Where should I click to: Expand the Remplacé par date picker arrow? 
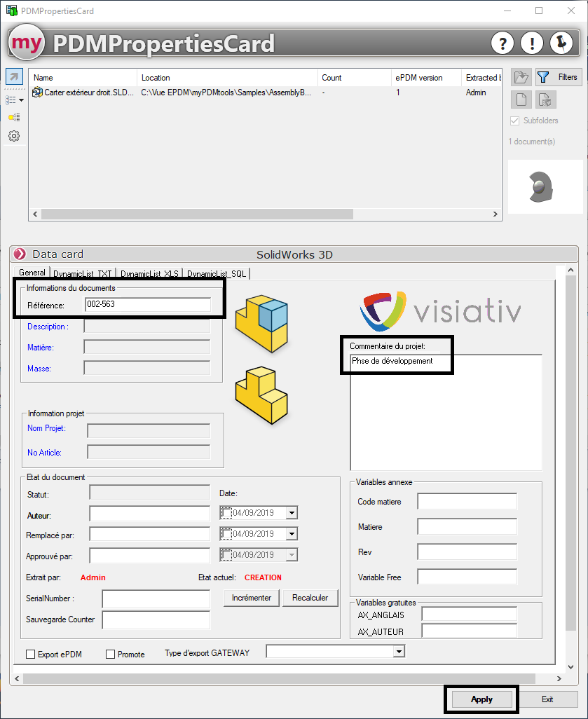(292, 534)
